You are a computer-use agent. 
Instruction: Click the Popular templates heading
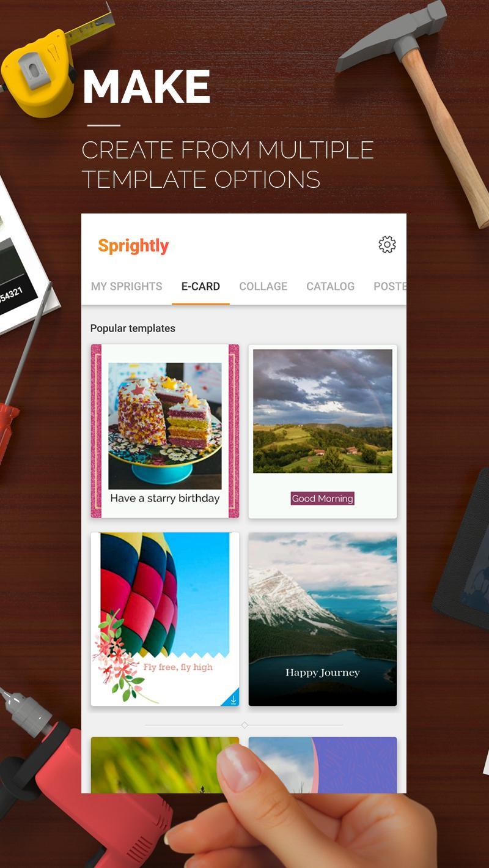(x=133, y=328)
